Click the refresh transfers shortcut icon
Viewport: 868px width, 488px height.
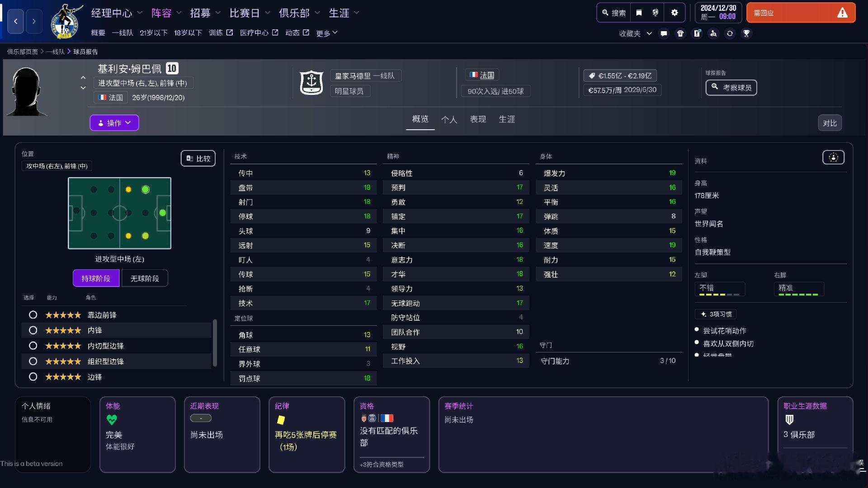tap(730, 33)
